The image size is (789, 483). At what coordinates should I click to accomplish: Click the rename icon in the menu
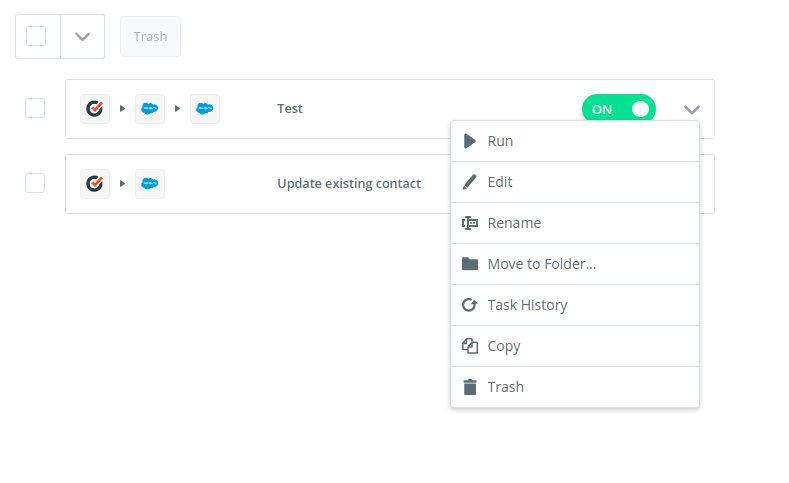(469, 223)
